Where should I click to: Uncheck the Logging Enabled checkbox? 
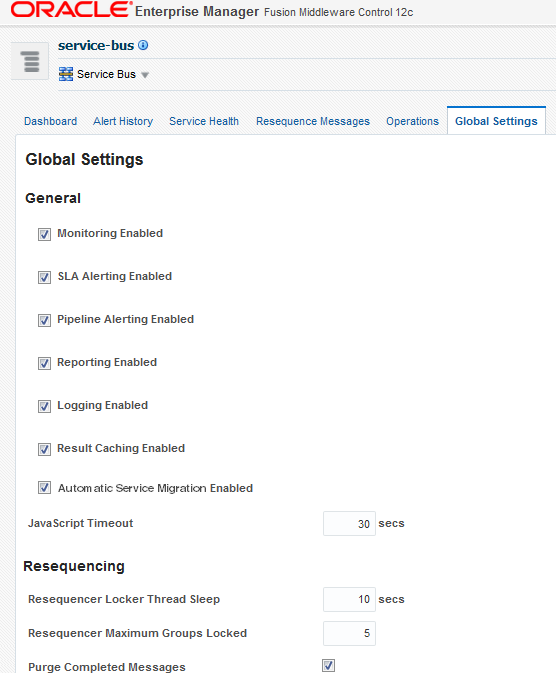coord(44,406)
